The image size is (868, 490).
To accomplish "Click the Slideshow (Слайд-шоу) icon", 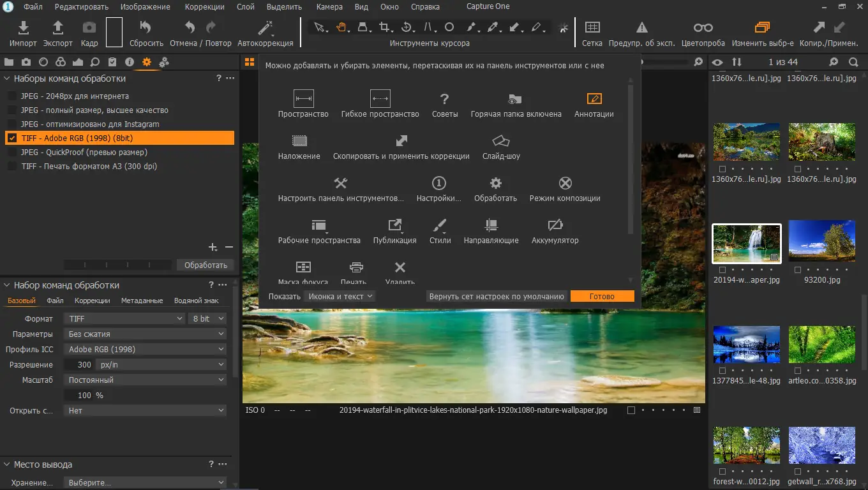I will pos(501,141).
